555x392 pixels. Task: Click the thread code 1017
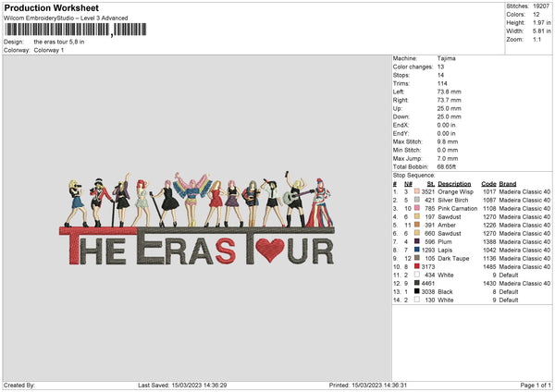pyautogui.click(x=489, y=191)
